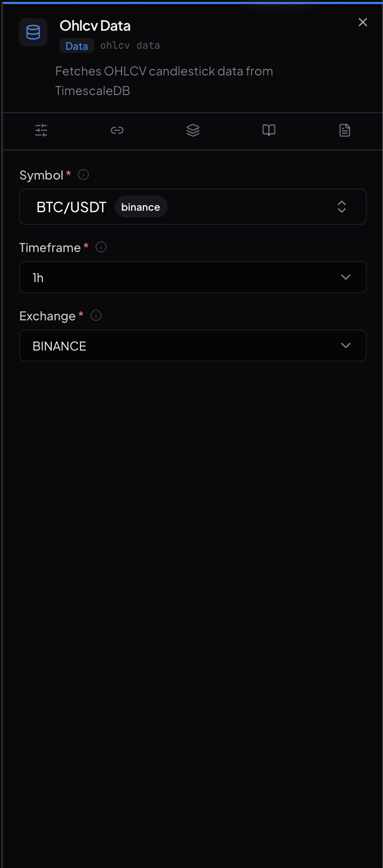Click the Exchange dropdown chevron arrow
Screen dimensions: 383x868
click(346, 345)
